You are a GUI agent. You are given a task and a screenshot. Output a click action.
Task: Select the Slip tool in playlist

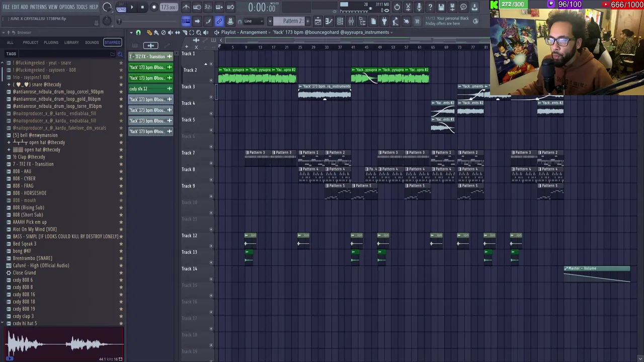coord(178,33)
